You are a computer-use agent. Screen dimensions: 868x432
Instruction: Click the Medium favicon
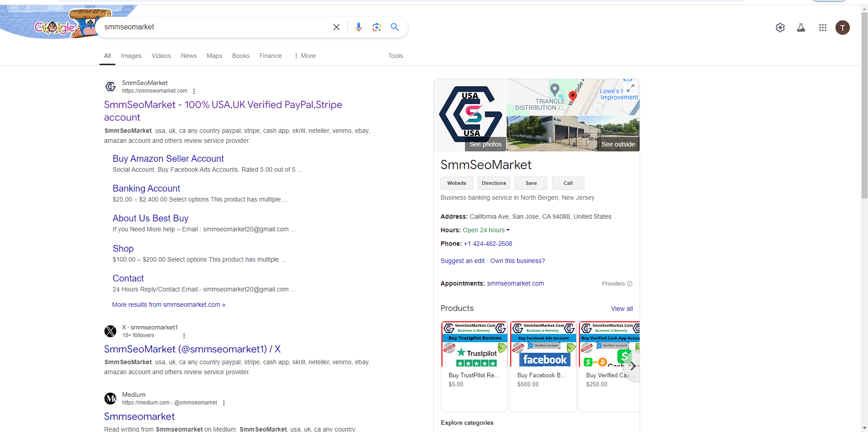coord(110,399)
